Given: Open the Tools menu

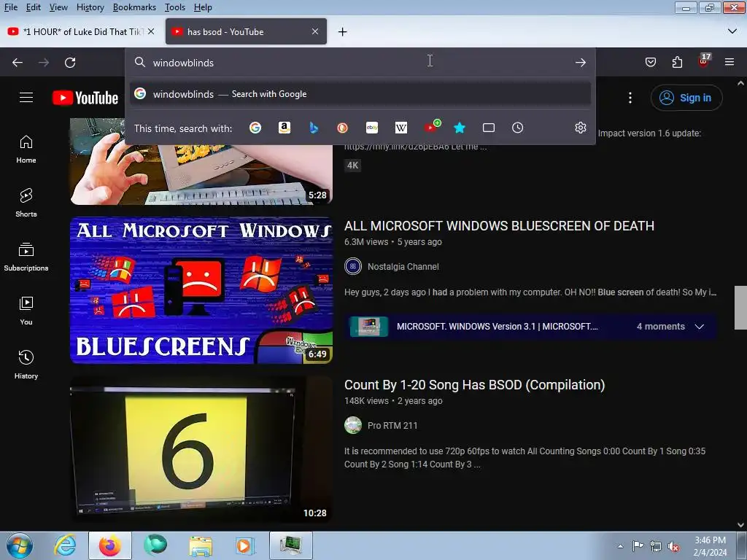Looking at the screenshot, I should pyautogui.click(x=175, y=7).
